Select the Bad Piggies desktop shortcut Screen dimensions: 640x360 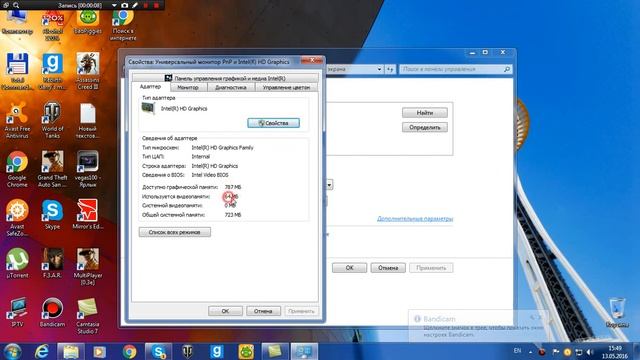pyautogui.click(x=87, y=22)
